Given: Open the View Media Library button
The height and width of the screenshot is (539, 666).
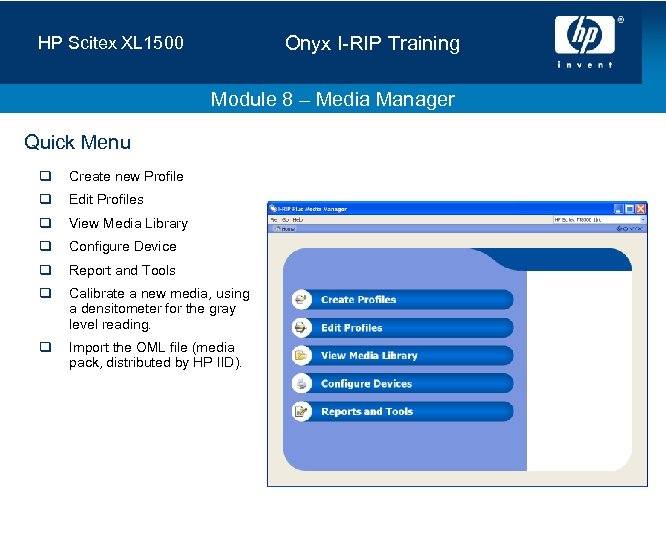Looking at the screenshot, I should pyautogui.click(x=403, y=356).
